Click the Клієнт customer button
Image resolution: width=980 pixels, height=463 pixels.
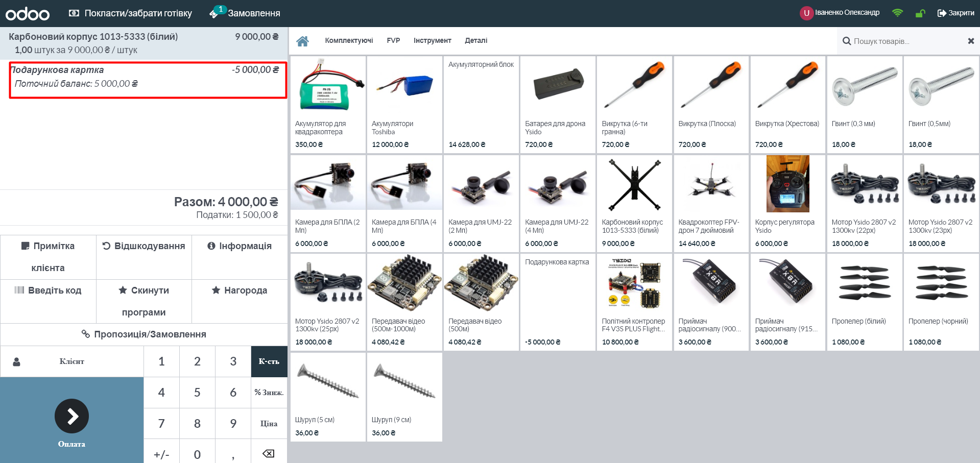click(x=71, y=361)
